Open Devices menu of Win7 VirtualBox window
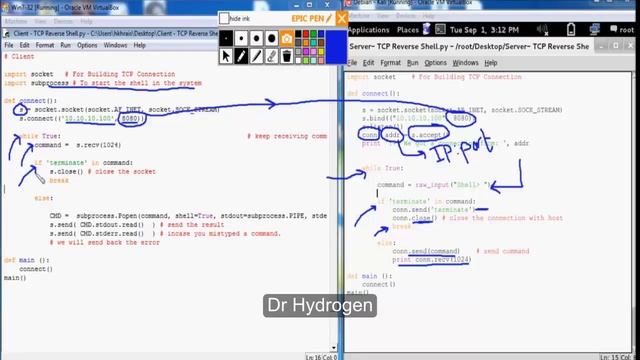The height and width of the screenshot is (360, 640). tap(63, 21)
